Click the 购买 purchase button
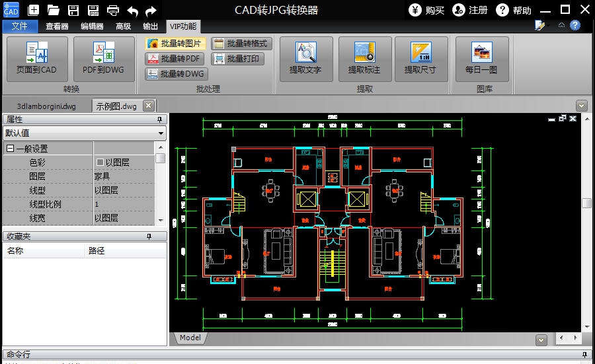The width and height of the screenshot is (595, 364). coord(426,10)
